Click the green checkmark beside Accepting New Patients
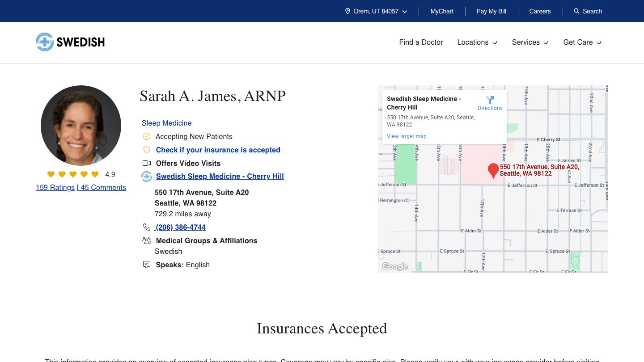The width and height of the screenshot is (644, 362). tap(147, 136)
